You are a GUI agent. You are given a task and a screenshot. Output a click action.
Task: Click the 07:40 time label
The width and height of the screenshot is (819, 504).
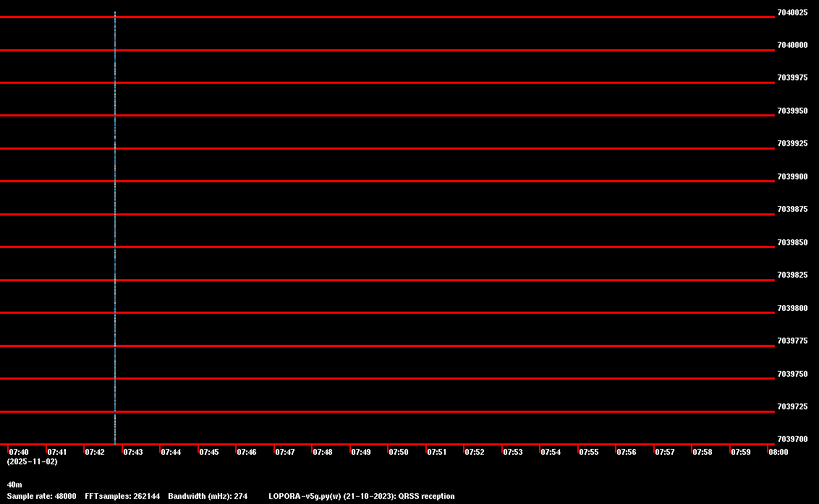coord(19,452)
